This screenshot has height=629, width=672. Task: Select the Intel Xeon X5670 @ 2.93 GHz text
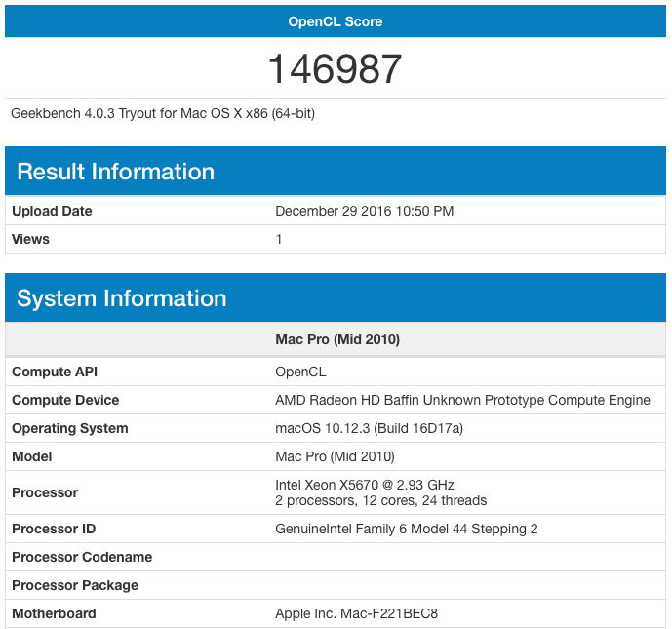[x=365, y=485]
